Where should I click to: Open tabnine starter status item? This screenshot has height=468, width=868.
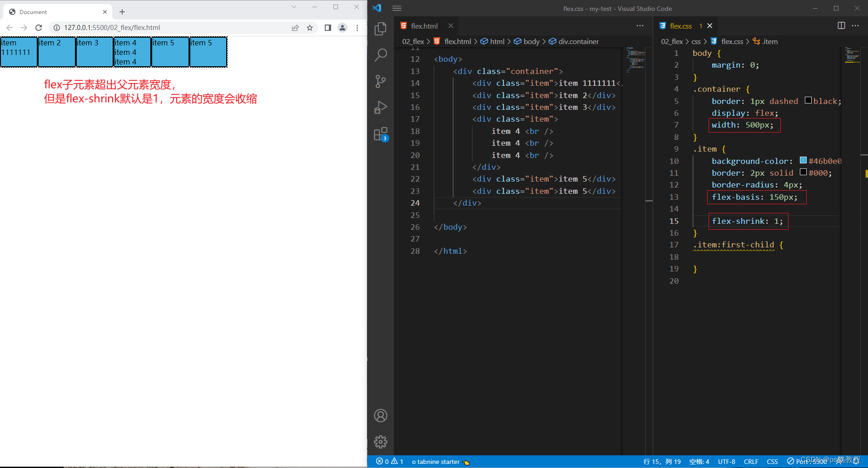pos(441,462)
